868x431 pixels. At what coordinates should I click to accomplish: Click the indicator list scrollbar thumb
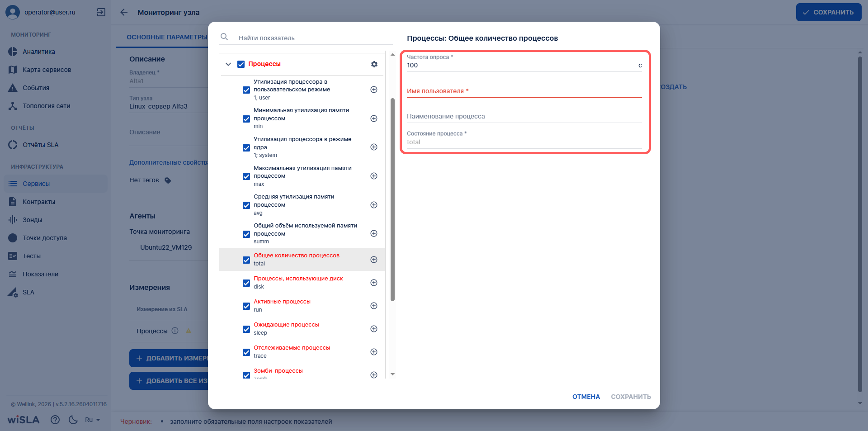[x=392, y=199]
